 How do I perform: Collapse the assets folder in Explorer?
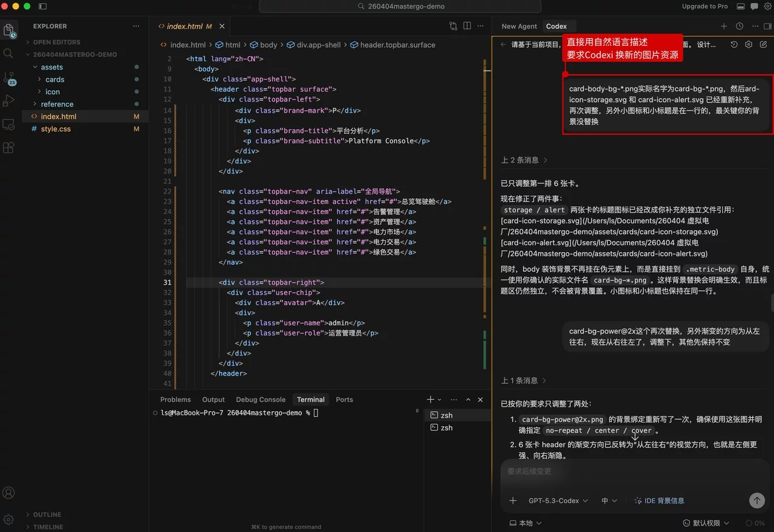tap(51, 67)
